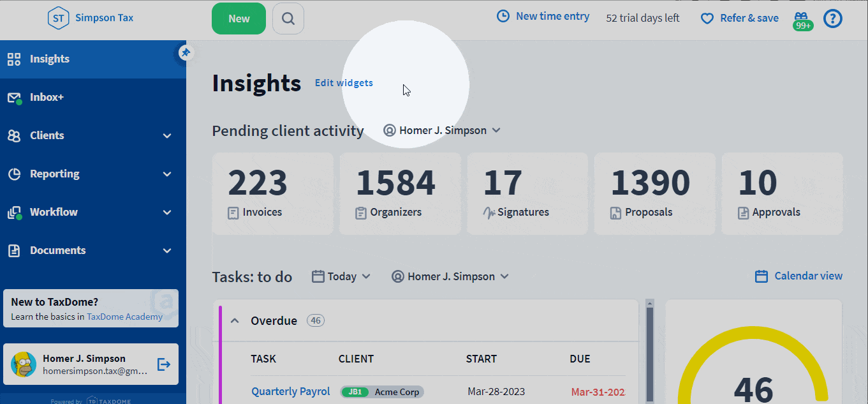Open Inbox+ in the sidebar
Image resolution: width=868 pixels, height=404 pixels.
point(93,98)
